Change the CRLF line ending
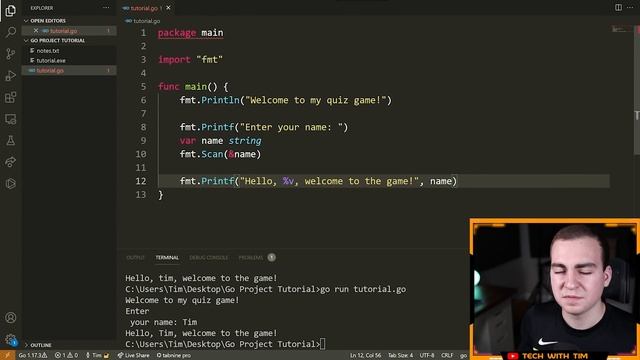This screenshot has height=360, width=640. tap(447, 355)
